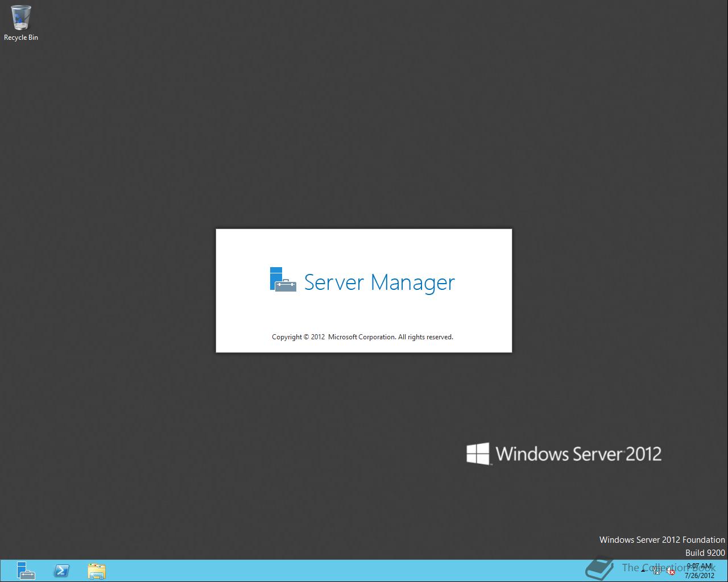Open the network status tray icon

coord(657,571)
